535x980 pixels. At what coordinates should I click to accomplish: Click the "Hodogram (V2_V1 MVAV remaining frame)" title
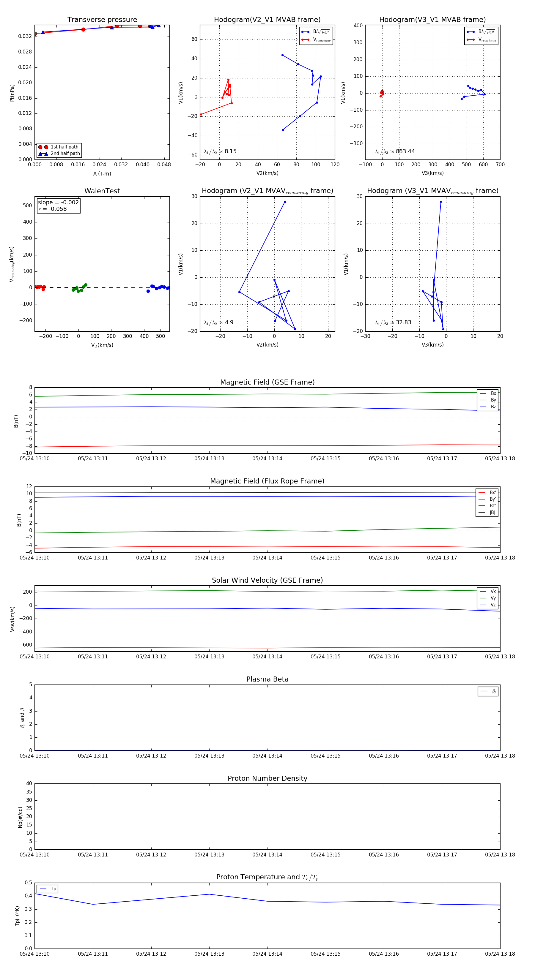pyautogui.click(x=267, y=191)
